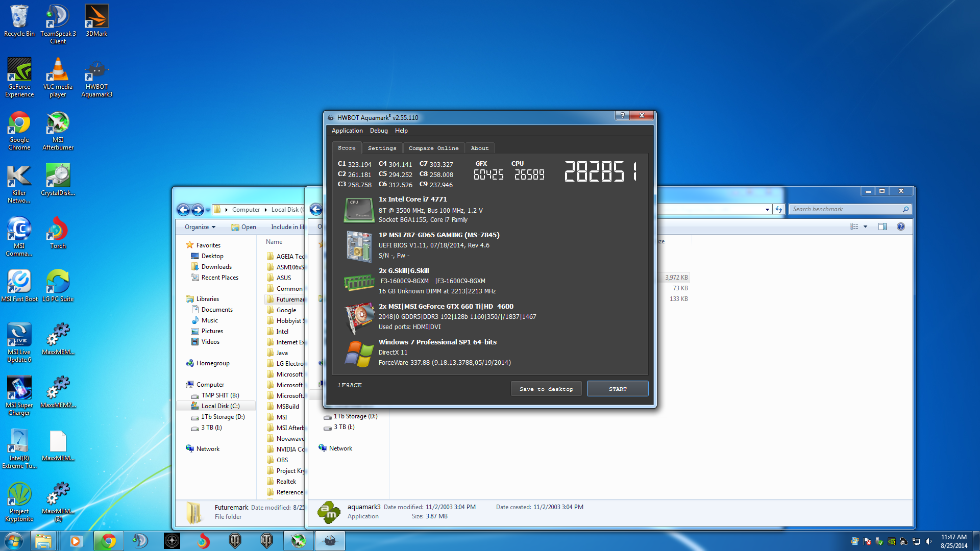The width and height of the screenshot is (980, 551).
Task: Open the MaxxMEM2 desktop shortcut
Action: [58, 392]
